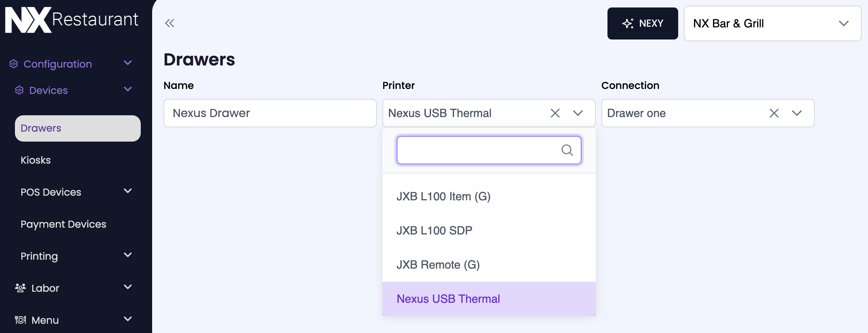Click the Menu dish icon

point(20,320)
